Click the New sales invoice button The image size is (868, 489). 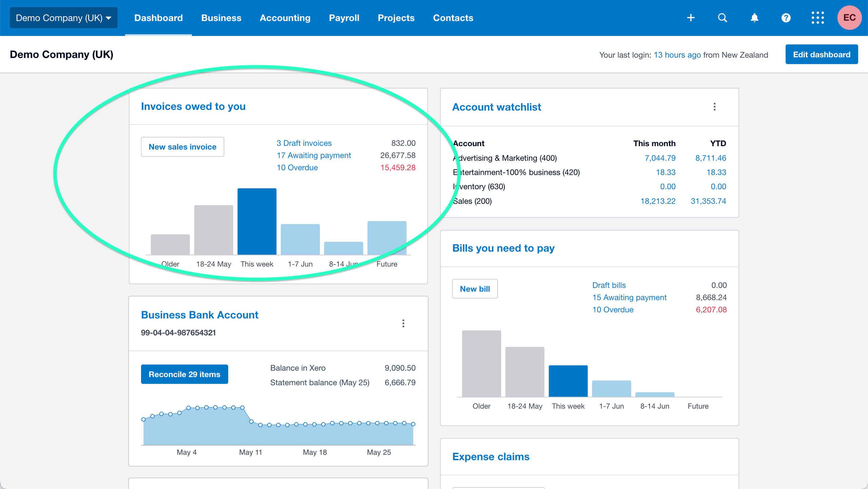click(182, 146)
